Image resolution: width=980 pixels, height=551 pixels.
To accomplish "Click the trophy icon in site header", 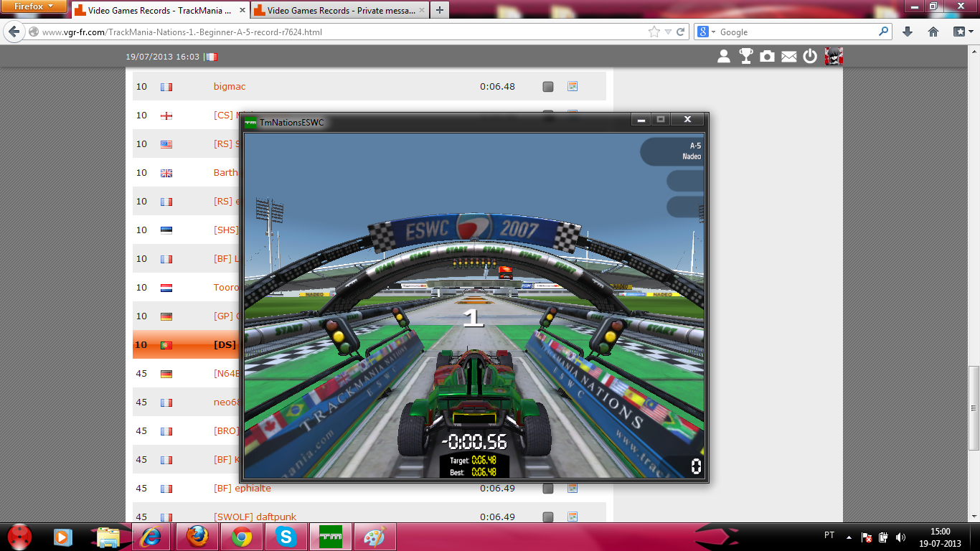I will click(x=746, y=57).
